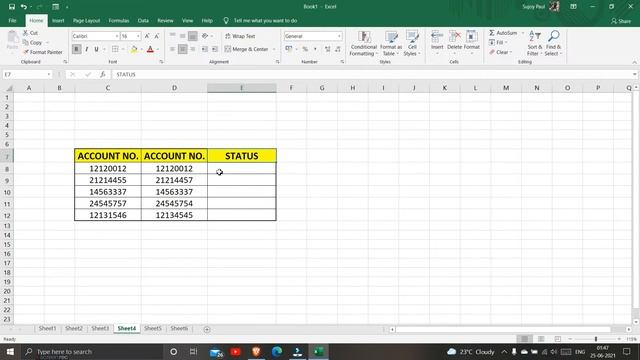Click the Decrease Decimal icon
Image resolution: width=640 pixels, height=360 pixels.
pyautogui.click(x=338, y=49)
